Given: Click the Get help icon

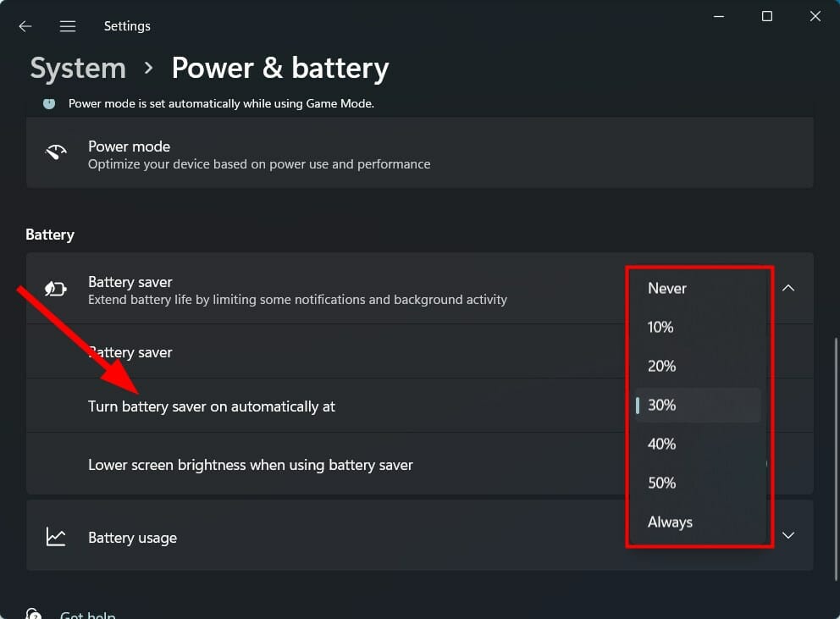Looking at the screenshot, I should coord(33,612).
